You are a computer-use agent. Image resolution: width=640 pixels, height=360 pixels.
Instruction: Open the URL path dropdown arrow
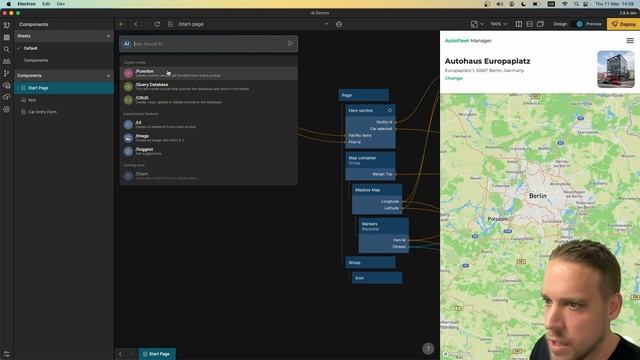(x=326, y=24)
